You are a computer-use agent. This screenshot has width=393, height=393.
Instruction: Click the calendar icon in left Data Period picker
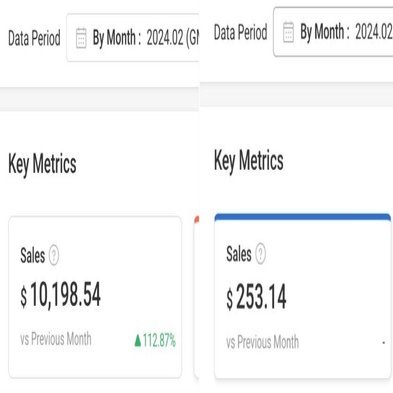tap(81, 38)
